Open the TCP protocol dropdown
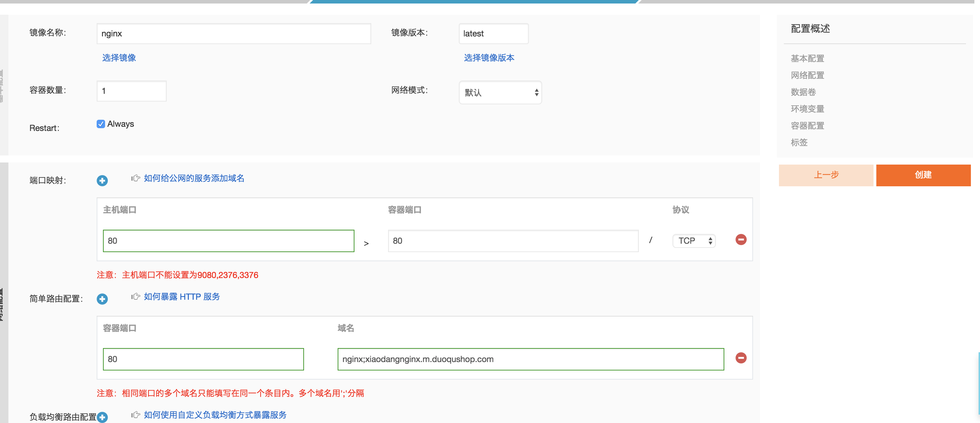 (x=693, y=241)
